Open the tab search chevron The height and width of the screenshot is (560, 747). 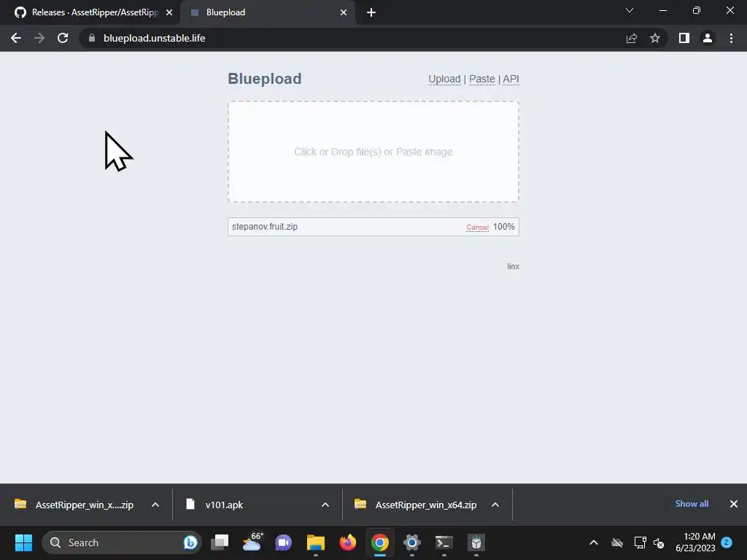tap(630, 10)
